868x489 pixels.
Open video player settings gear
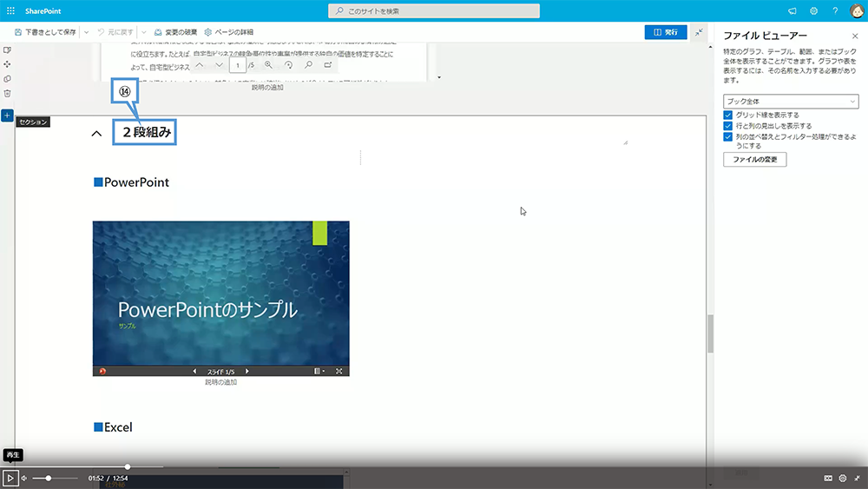[x=843, y=478]
